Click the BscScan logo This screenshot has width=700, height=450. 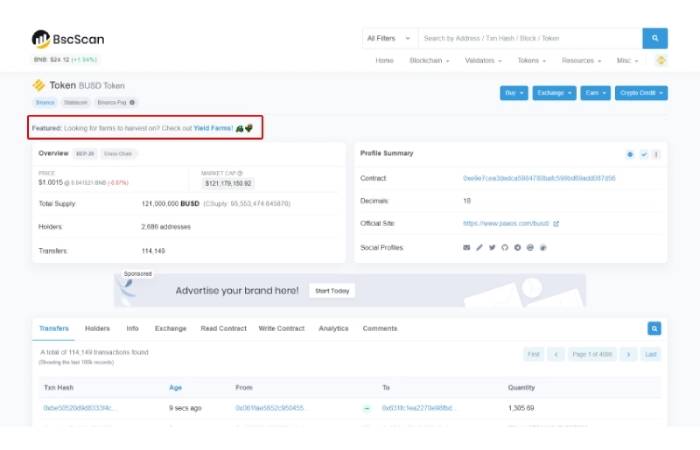coord(68,39)
